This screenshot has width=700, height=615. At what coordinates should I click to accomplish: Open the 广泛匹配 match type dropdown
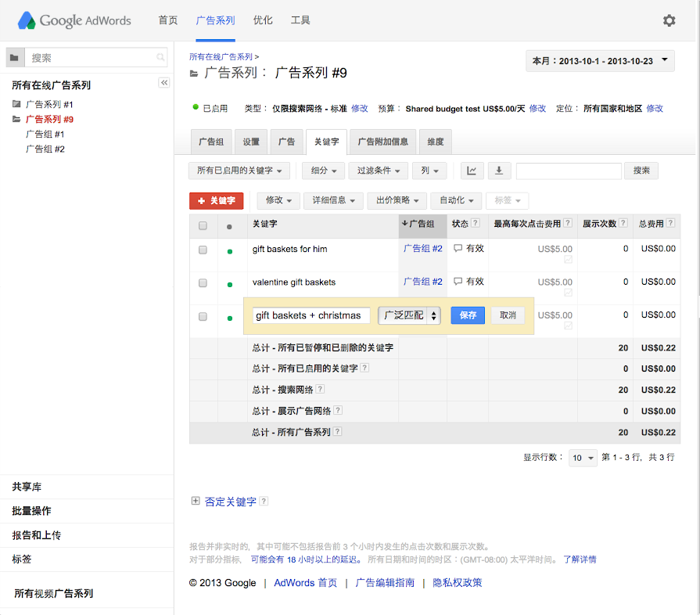coord(409,315)
